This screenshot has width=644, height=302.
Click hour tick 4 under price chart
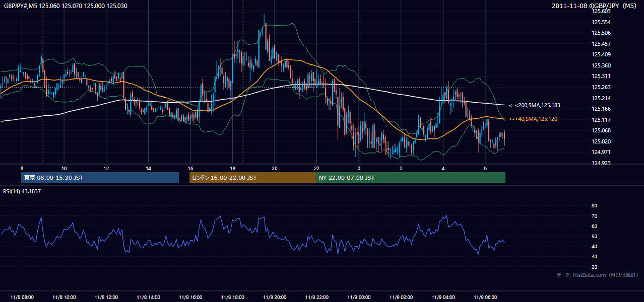click(x=443, y=168)
